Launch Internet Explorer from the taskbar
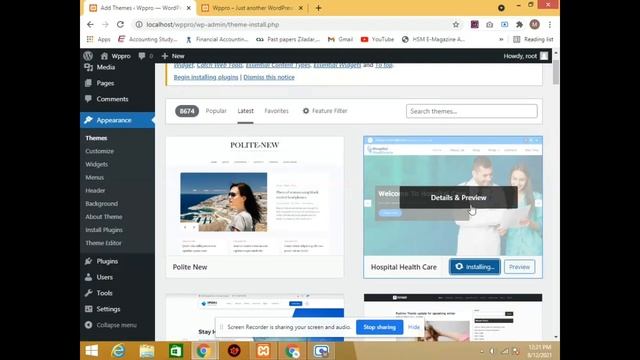The image size is (640, 360). (x=119, y=351)
